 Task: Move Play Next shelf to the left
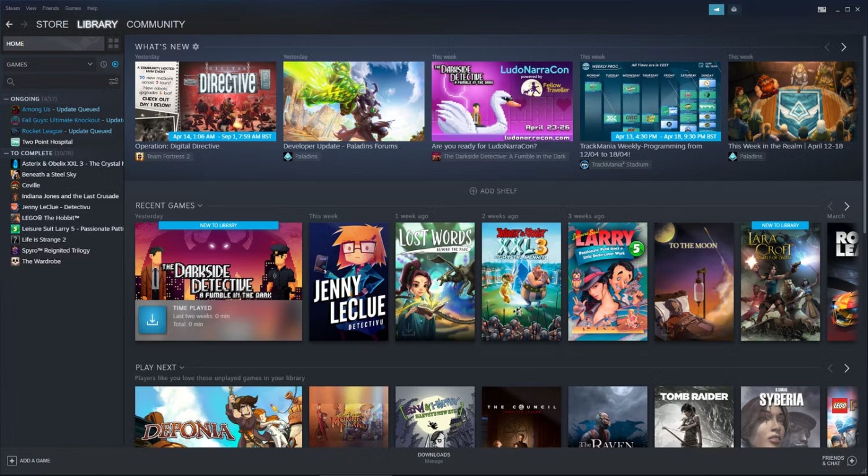[x=830, y=368]
